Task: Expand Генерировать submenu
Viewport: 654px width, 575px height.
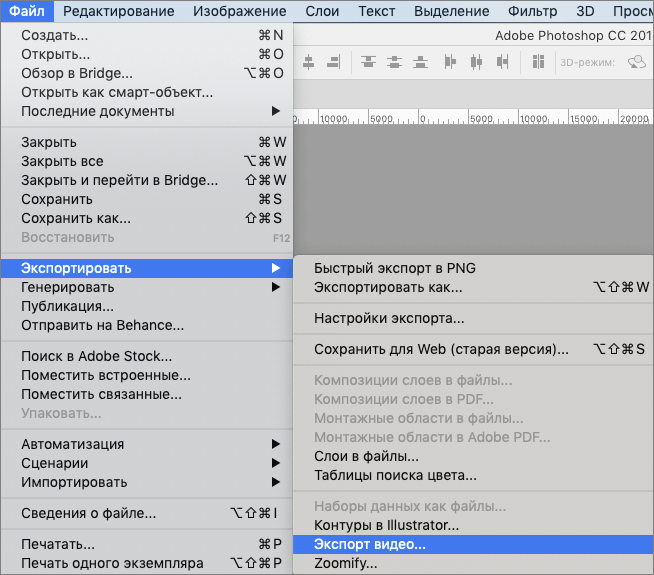Action: (146, 287)
